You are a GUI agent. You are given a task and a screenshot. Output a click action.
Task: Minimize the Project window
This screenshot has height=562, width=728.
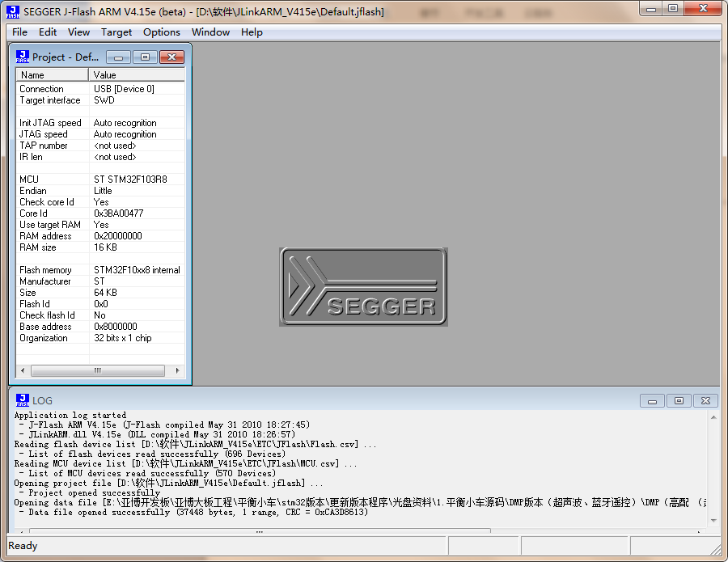coord(119,57)
